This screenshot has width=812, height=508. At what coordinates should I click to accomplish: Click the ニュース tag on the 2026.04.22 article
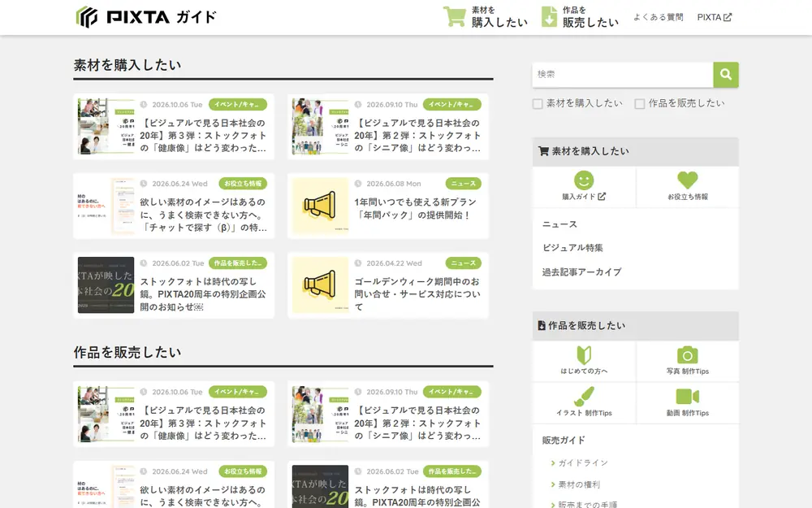[463, 263]
